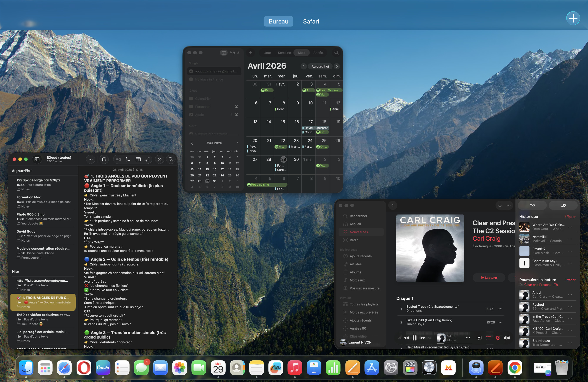Enable the Holidays in France calendar checkbox
Screen dimensions: 588x382
click(191, 79)
